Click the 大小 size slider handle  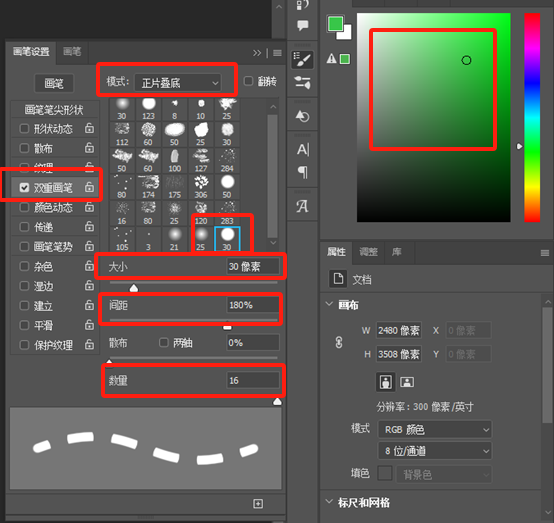coord(134,288)
